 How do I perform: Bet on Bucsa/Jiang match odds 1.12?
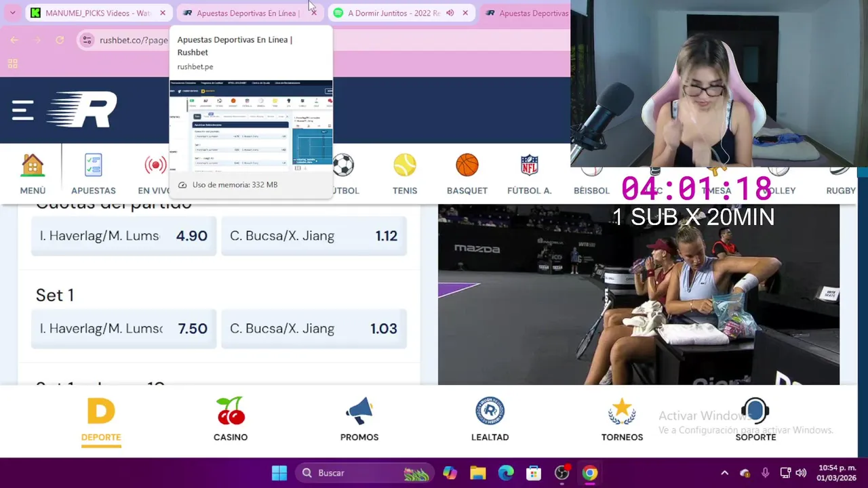coord(314,236)
